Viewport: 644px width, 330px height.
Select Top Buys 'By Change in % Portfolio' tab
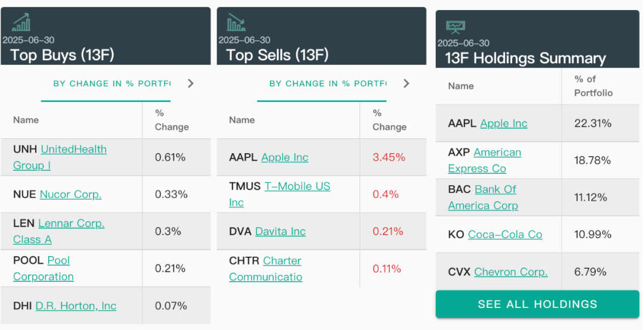click(x=112, y=84)
